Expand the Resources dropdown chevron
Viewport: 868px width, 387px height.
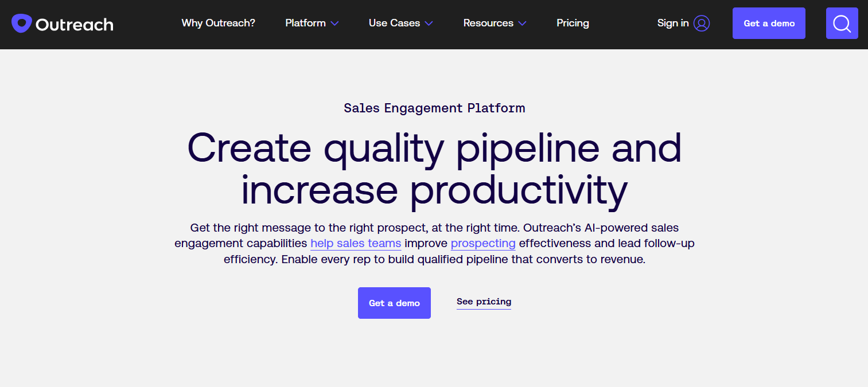522,24
